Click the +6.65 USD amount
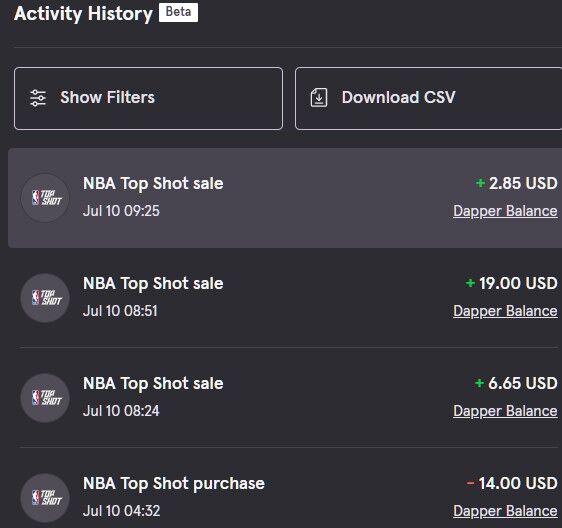This screenshot has width=562, height=528. coord(516,383)
